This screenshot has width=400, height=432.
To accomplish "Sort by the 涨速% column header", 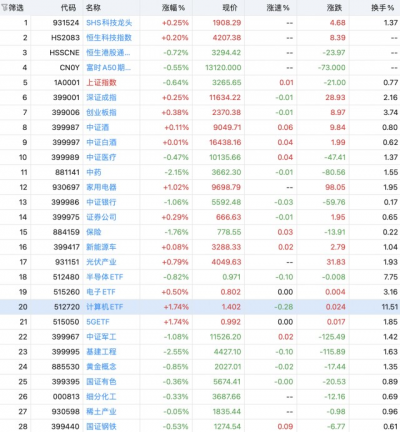I will (x=278, y=8).
